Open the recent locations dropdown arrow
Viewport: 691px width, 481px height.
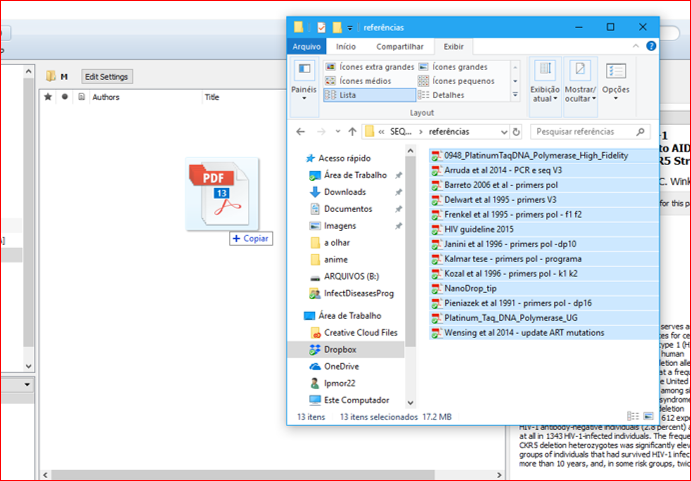click(338, 131)
